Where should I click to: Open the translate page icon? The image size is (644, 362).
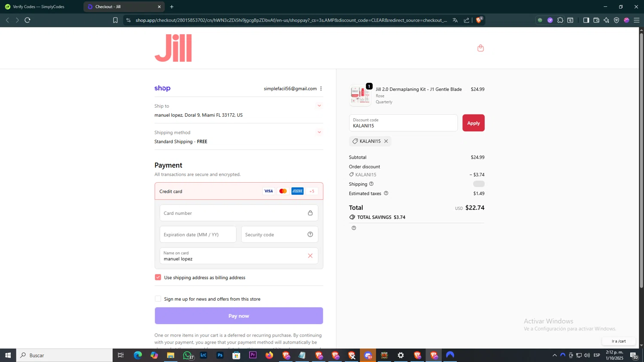coord(455,20)
